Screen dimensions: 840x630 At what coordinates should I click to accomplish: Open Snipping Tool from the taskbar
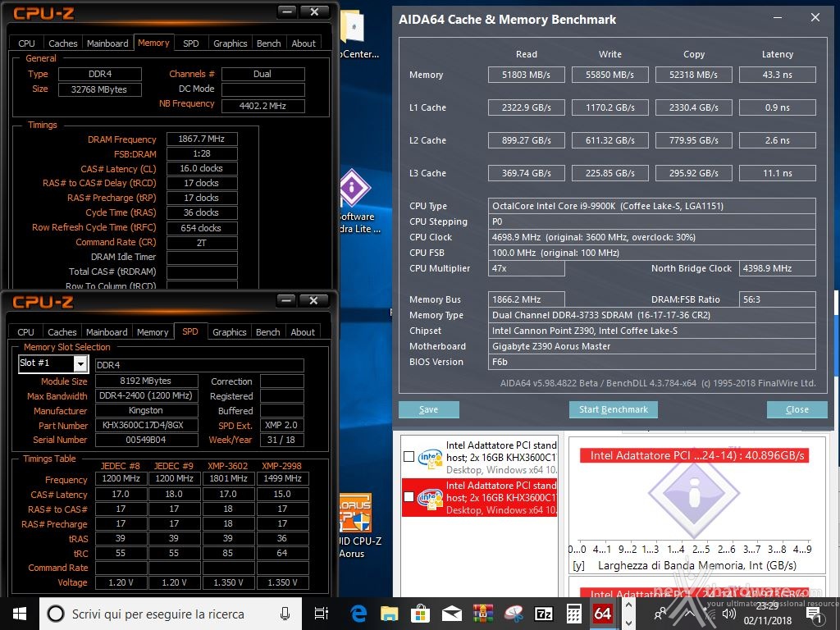514,614
